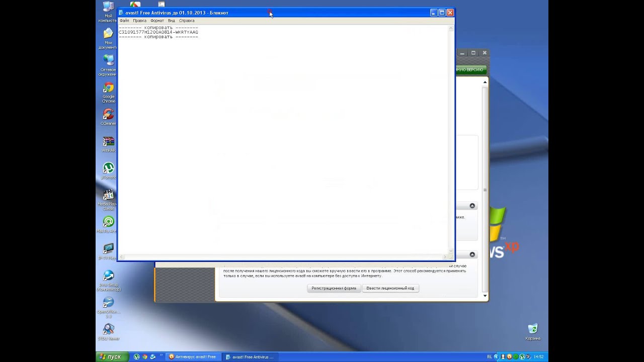Select the Inno Setup compiler desktop shortcut
Viewport: 644px width, 362px height.
click(x=108, y=281)
